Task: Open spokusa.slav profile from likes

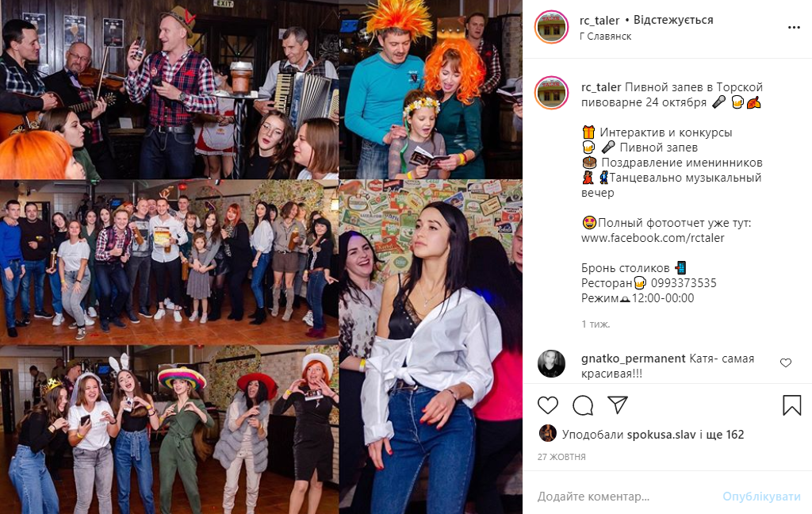Action: coord(661,435)
